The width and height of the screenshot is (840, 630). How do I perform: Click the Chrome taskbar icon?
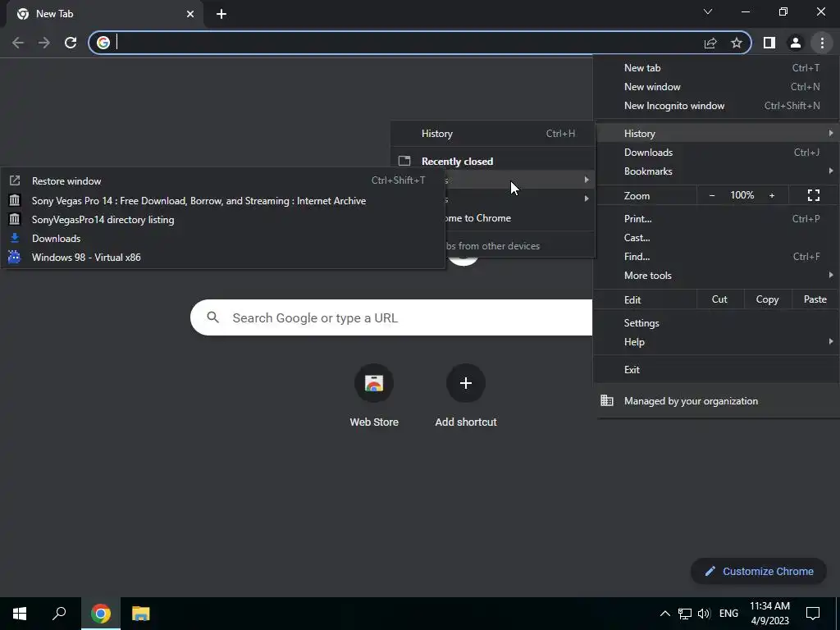click(x=100, y=614)
